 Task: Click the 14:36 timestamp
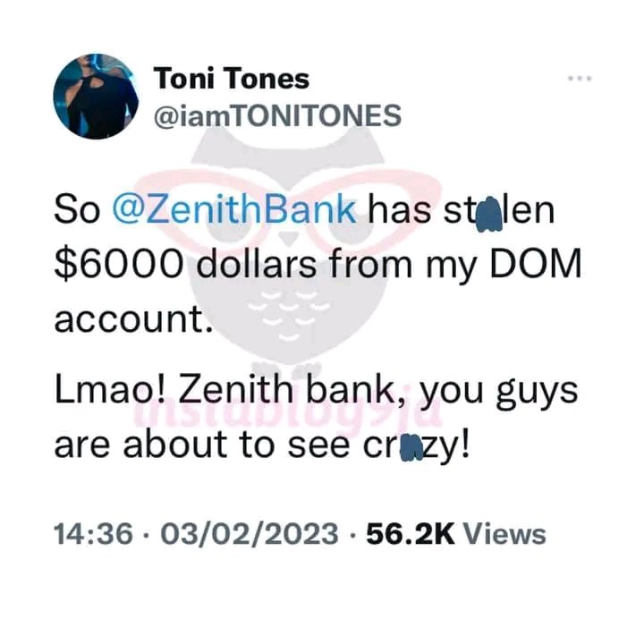(94, 533)
